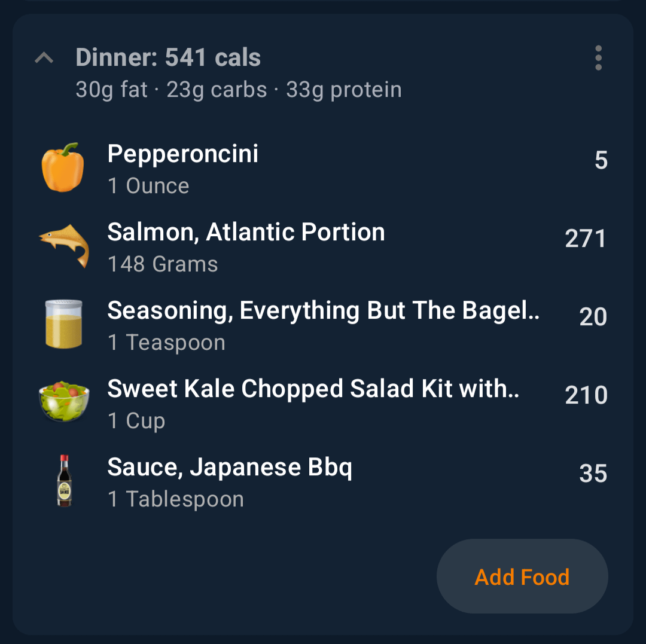
Task: Tap the orange bell pepper icon
Action: pos(63,168)
